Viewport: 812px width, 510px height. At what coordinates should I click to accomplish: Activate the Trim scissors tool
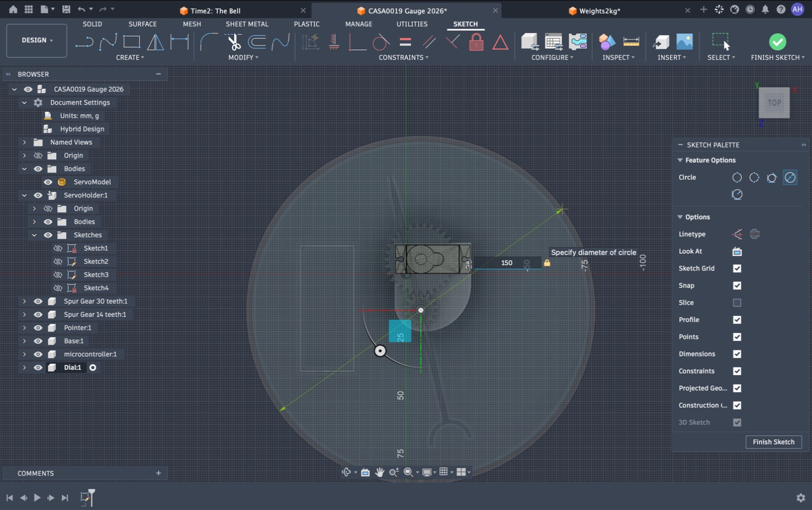234,42
